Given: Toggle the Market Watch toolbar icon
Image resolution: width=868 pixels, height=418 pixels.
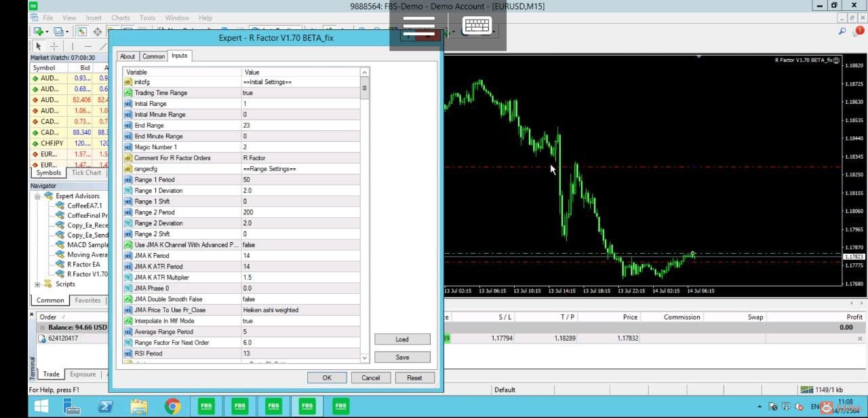Looking at the screenshot, I should (81, 31).
